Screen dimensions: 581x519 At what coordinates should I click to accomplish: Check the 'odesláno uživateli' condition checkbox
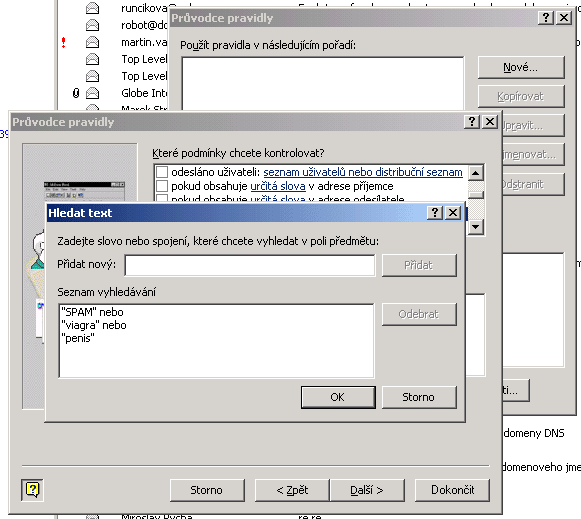(x=162, y=172)
